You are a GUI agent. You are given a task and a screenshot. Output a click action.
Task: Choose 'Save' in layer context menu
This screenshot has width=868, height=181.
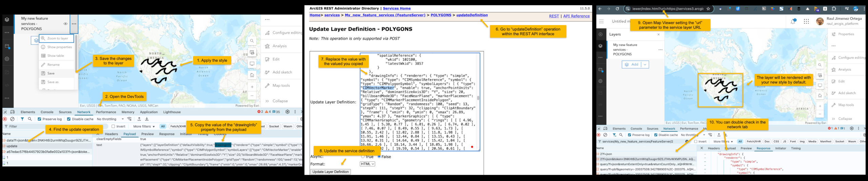pos(56,73)
